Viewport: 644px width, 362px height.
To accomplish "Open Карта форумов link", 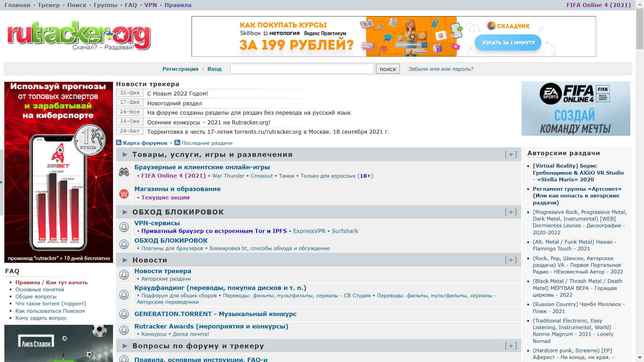I will click(145, 143).
